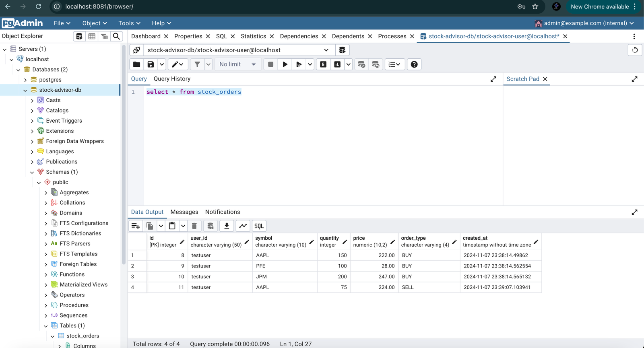Screen dimensions: 644x348
Task: Click the Search Objects magnifier icon
Action: 116,36
